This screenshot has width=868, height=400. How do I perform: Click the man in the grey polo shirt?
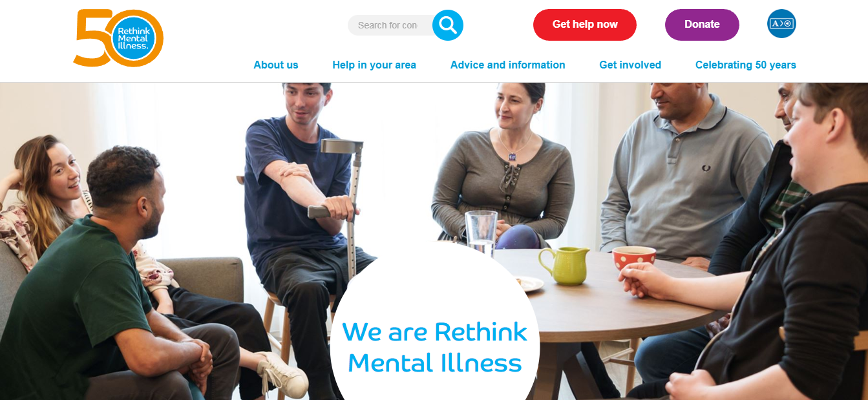tap(685, 174)
